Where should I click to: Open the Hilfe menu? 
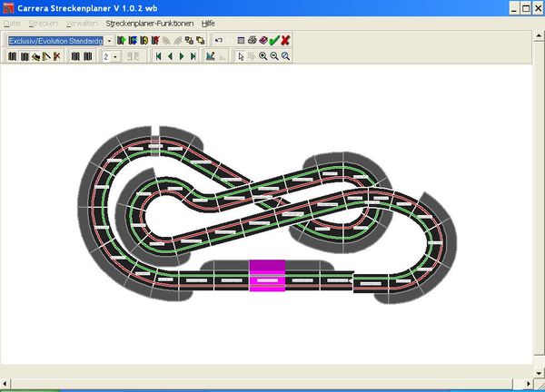pyautogui.click(x=208, y=24)
